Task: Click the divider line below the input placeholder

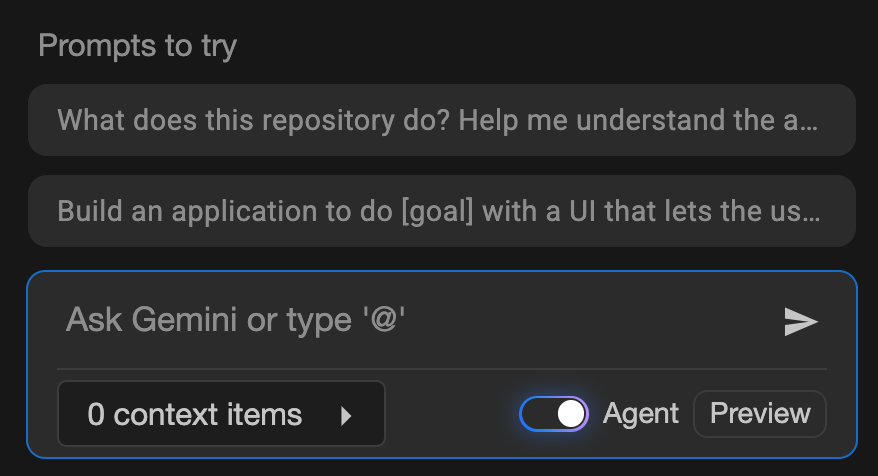Action: pyautogui.click(x=441, y=369)
